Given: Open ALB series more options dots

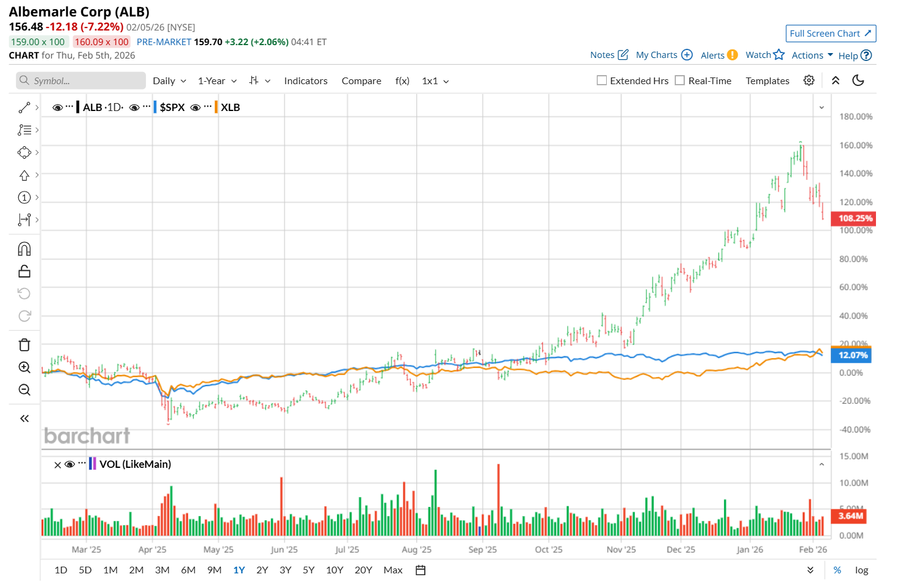Looking at the screenshot, I should (x=70, y=107).
